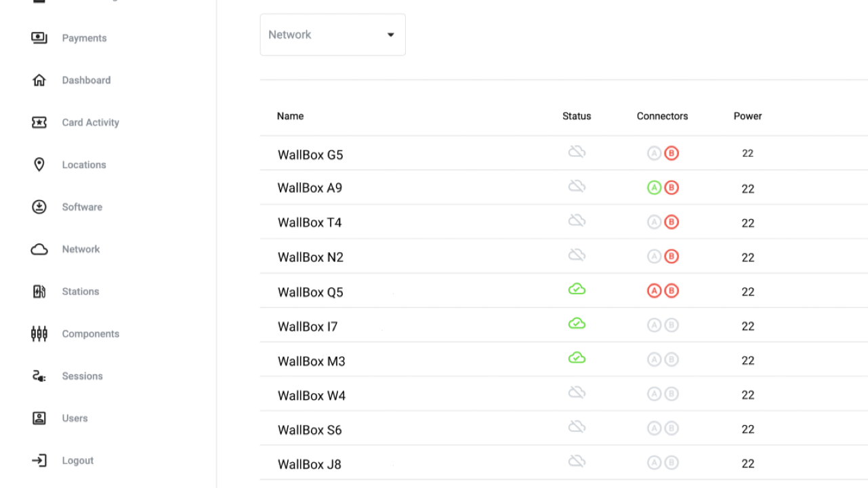Click red connector B of WallBox G5
The height and width of the screenshot is (488, 868).
point(671,154)
